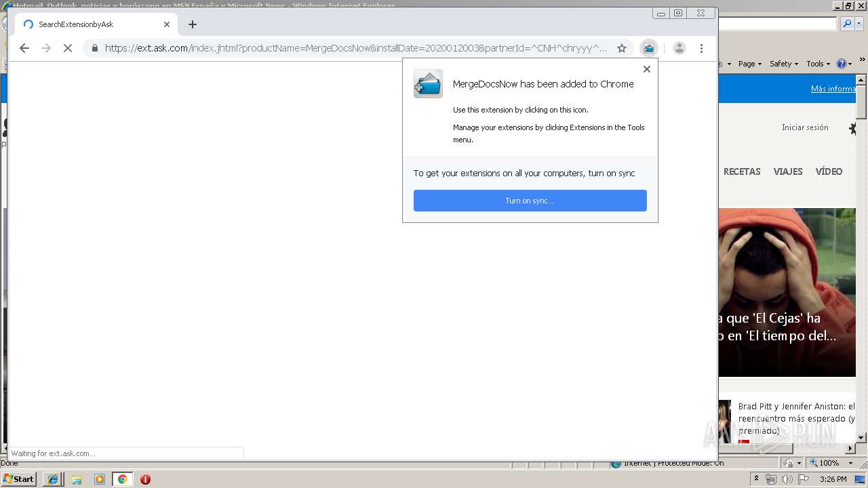Open a new Chrome tab
Screen dimensions: 868x488
click(193, 24)
